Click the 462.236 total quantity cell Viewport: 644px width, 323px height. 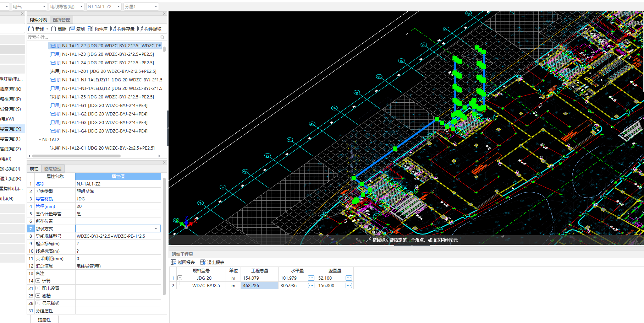coord(259,285)
